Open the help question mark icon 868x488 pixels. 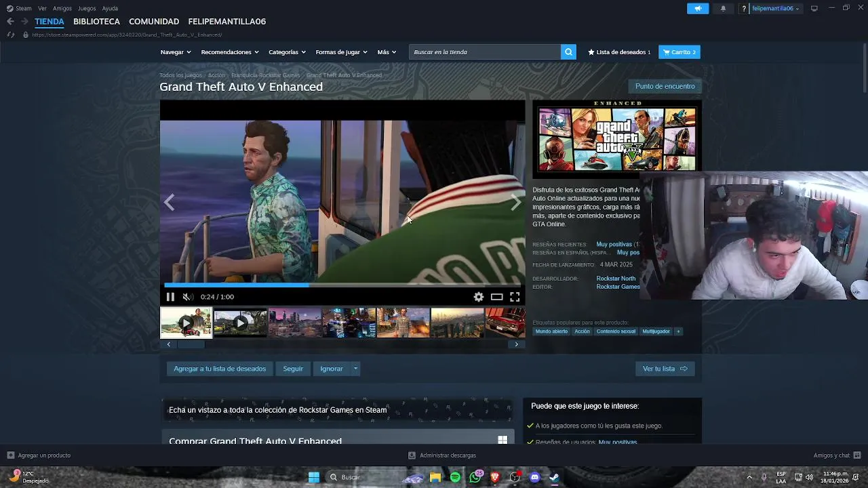(744, 8)
